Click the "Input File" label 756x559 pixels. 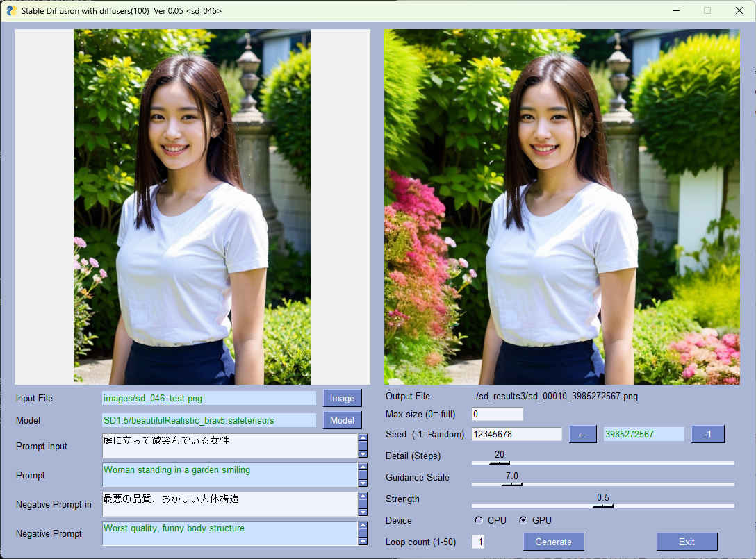coord(34,398)
